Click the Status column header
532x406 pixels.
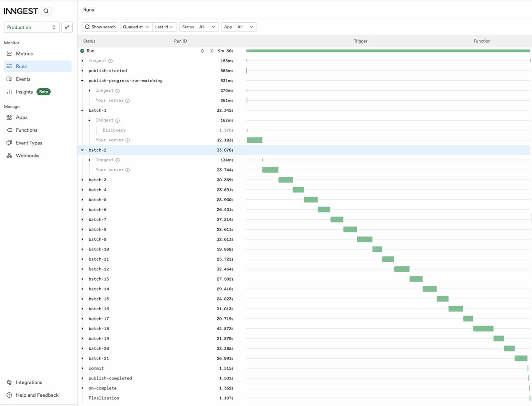pyautogui.click(x=89, y=41)
